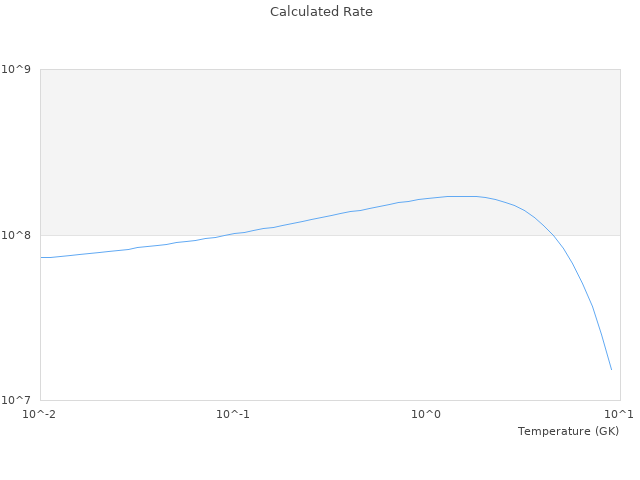Click the gray shaded band above the curve

click(x=300, y=130)
